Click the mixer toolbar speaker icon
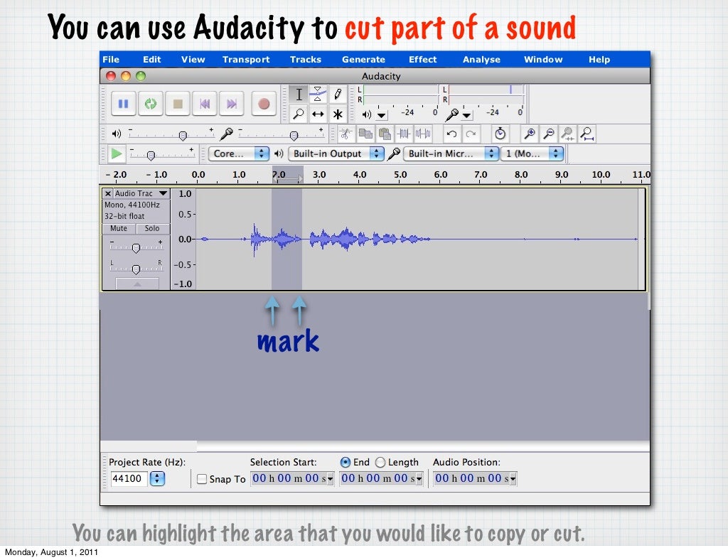This screenshot has width=728, height=560. pyautogui.click(x=117, y=134)
